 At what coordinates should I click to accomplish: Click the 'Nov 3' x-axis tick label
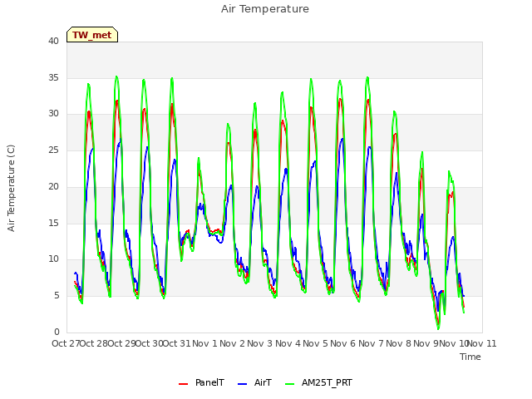[x=260, y=343]
